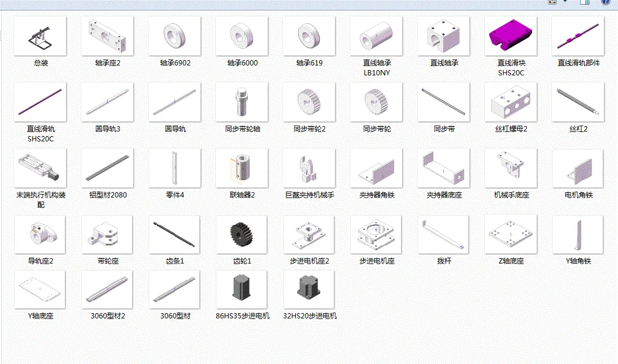Click the 丝杠2 lead screw icon
The height and width of the screenshot is (364, 618).
(x=578, y=102)
